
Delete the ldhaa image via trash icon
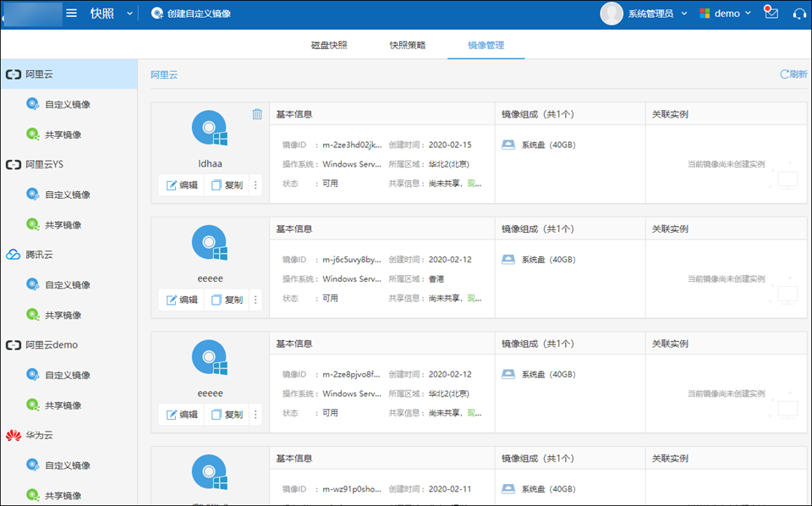pyautogui.click(x=257, y=114)
